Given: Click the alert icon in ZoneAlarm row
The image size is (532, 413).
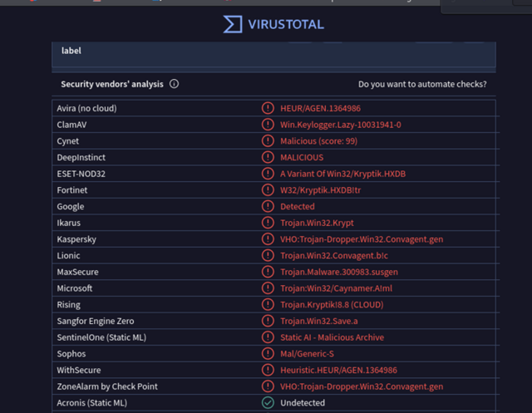Looking at the screenshot, I should (x=268, y=386).
